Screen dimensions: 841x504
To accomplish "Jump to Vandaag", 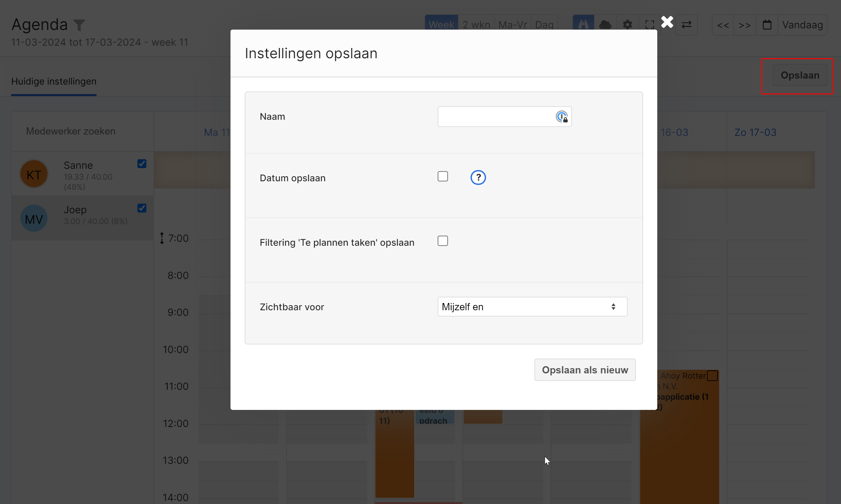I will [802, 24].
